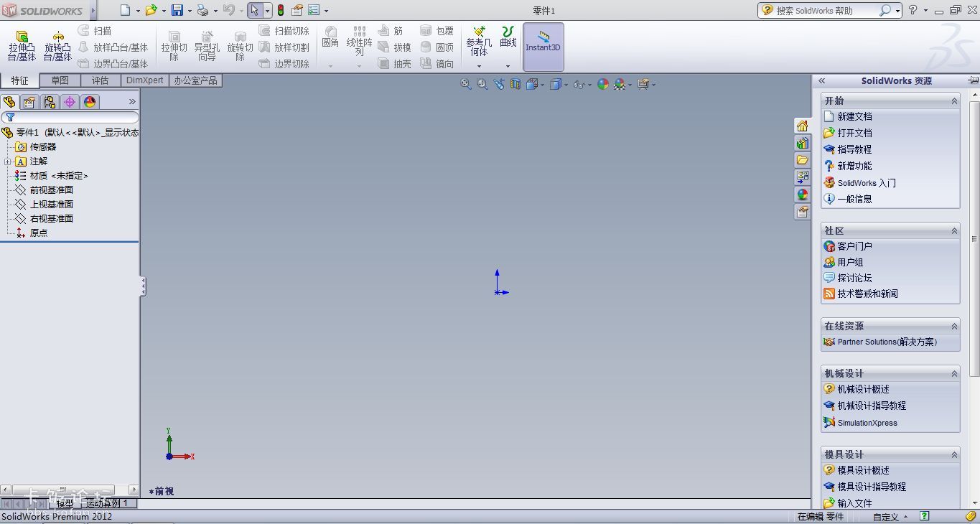Open the dropdown arrow next to the Save icon
980x524 pixels.
click(x=190, y=11)
